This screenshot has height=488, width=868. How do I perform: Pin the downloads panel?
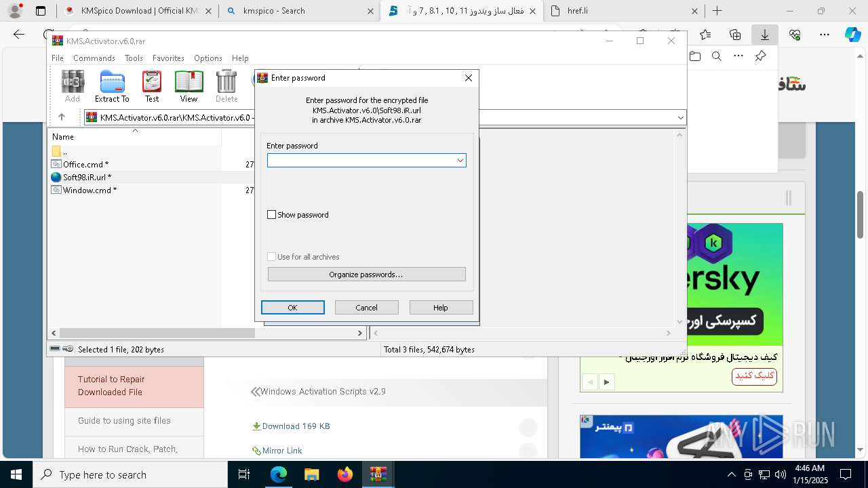click(x=761, y=56)
